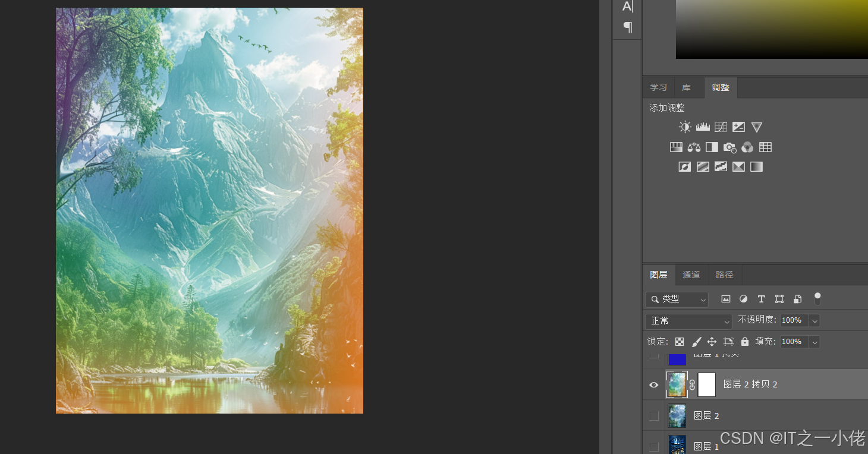Switch to the 路径 tab
The width and height of the screenshot is (868, 454).
pyautogui.click(x=724, y=275)
